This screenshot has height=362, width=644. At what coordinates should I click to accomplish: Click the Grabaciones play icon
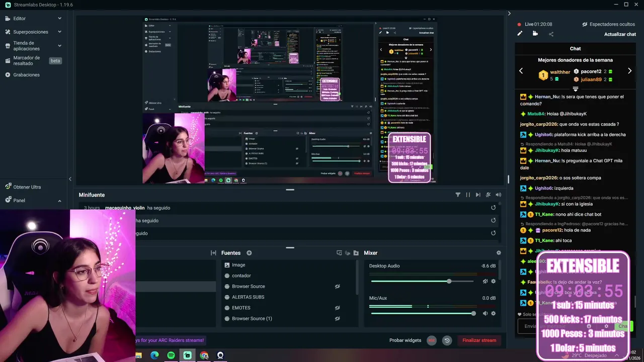click(x=8, y=75)
